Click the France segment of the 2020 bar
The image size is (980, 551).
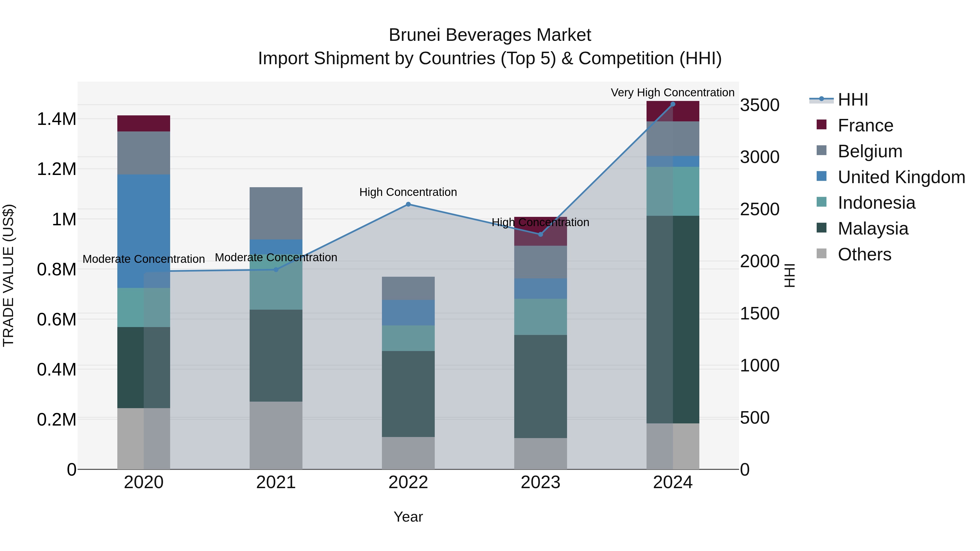pos(144,124)
